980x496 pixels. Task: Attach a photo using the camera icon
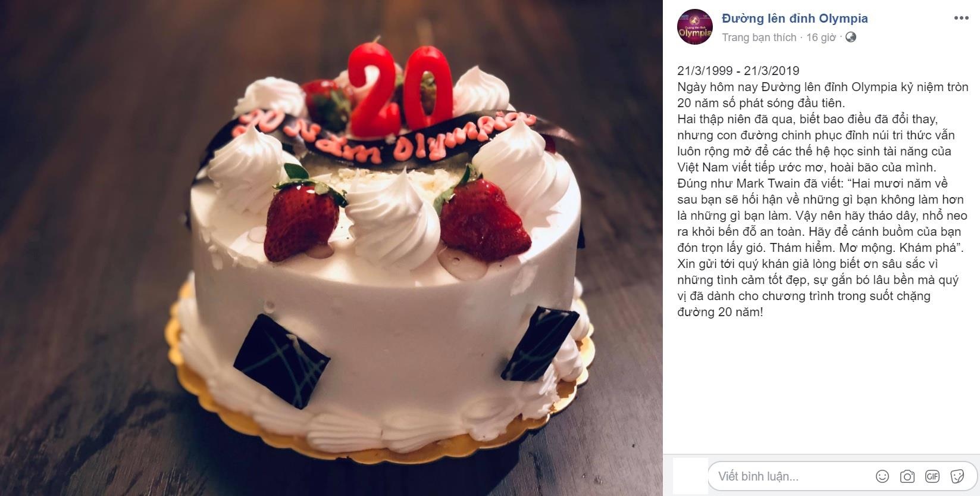tap(907, 476)
